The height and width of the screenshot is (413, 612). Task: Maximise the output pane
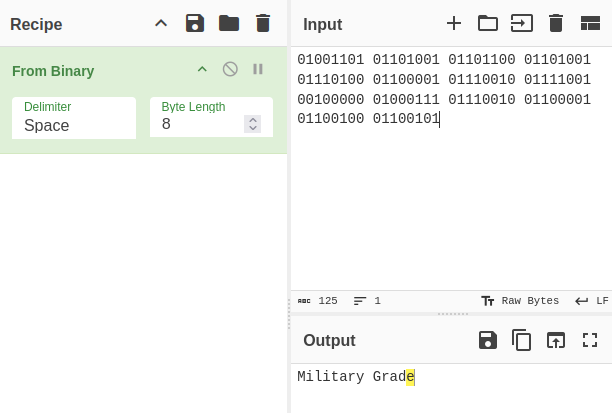click(590, 340)
